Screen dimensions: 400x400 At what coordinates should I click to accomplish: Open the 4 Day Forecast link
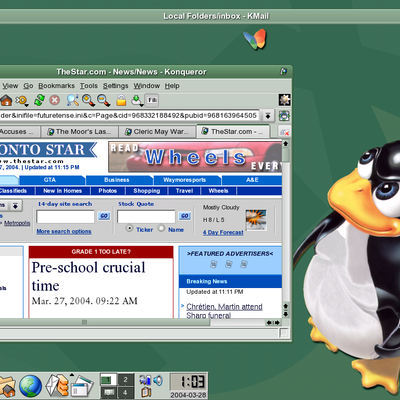coord(223,232)
